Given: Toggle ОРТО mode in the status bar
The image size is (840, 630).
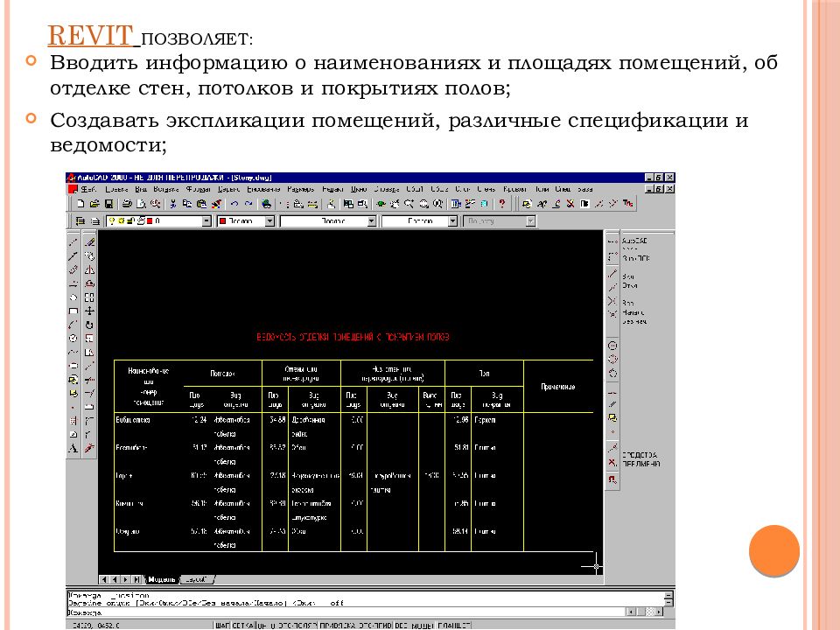Looking at the screenshot, I should (266, 625).
